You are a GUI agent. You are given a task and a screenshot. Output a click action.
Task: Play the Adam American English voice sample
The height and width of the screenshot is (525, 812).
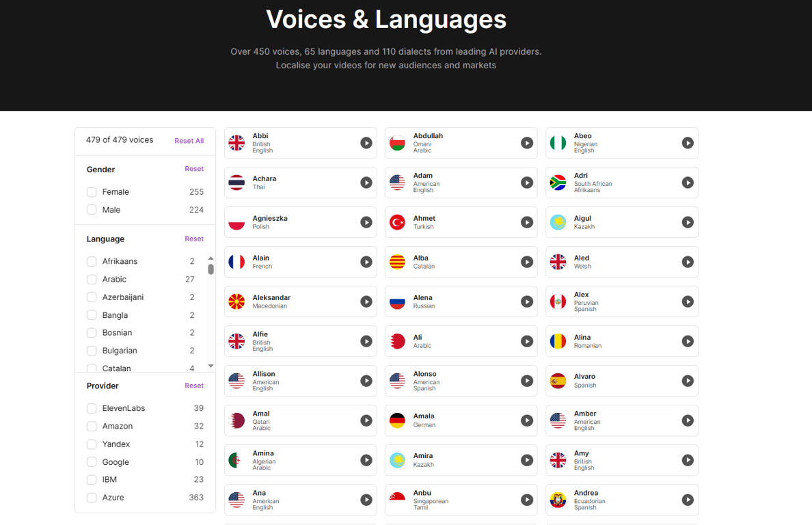(527, 183)
